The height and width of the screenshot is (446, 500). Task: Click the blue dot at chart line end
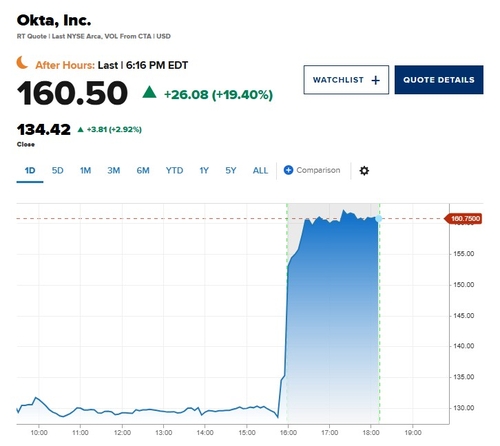pos(378,219)
